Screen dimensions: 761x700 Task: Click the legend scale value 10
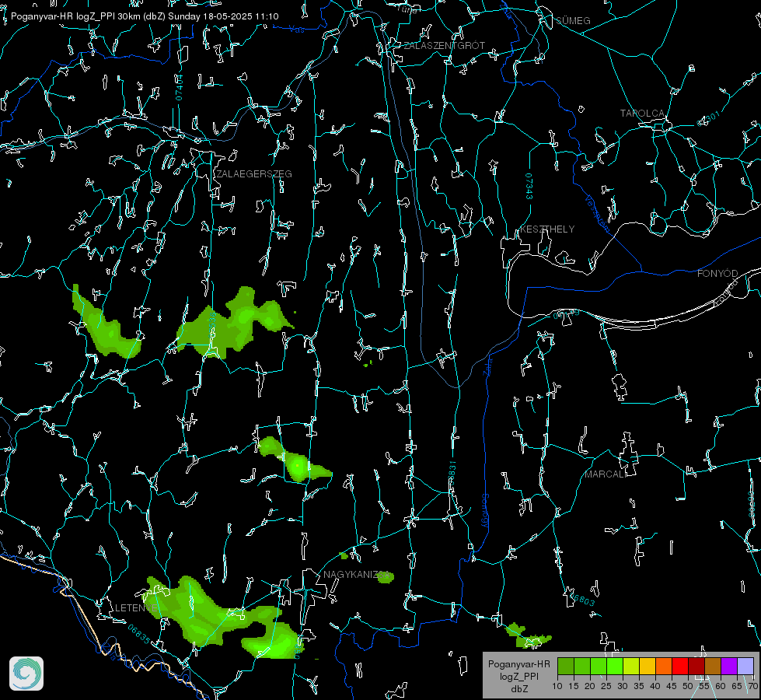[x=557, y=686]
